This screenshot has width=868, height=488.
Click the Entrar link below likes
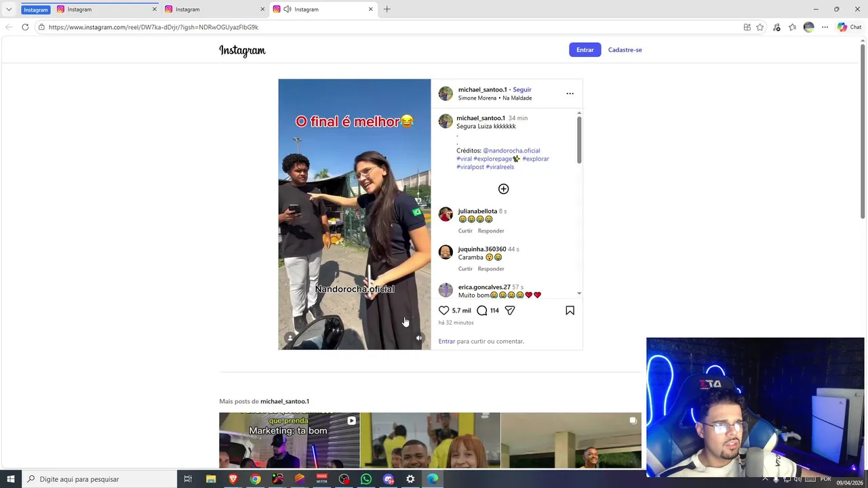[x=447, y=342]
